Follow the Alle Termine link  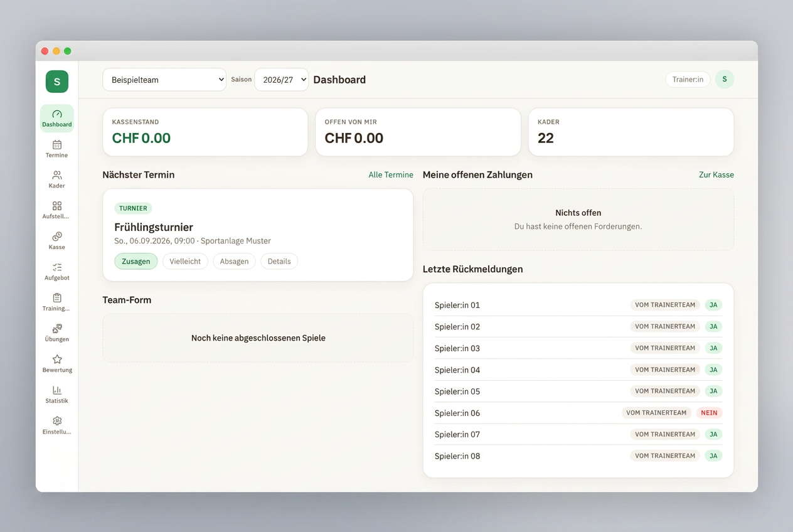pyautogui.click(x=391, y=175)
